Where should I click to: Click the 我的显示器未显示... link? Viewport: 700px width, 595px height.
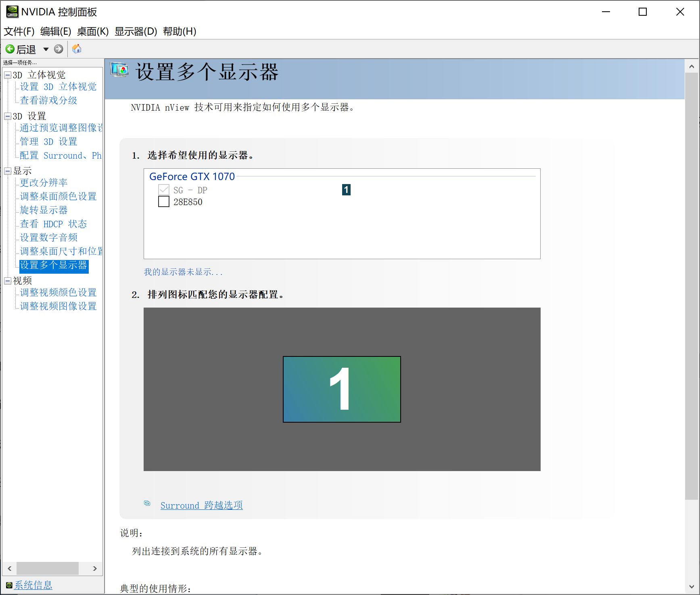183,272
